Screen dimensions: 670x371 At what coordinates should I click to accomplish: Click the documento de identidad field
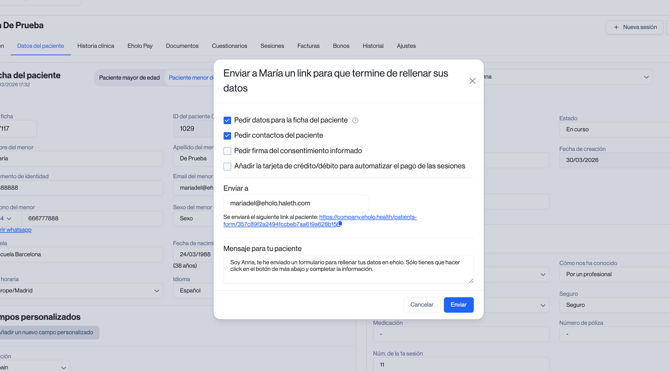coord(81,188)
